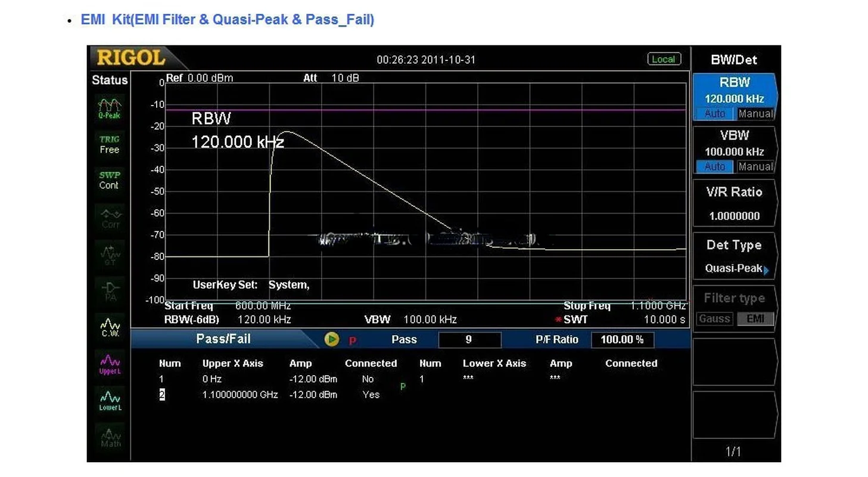
Task: Click the SWP Cont sweep icon
Action: (x=110, y=180)
